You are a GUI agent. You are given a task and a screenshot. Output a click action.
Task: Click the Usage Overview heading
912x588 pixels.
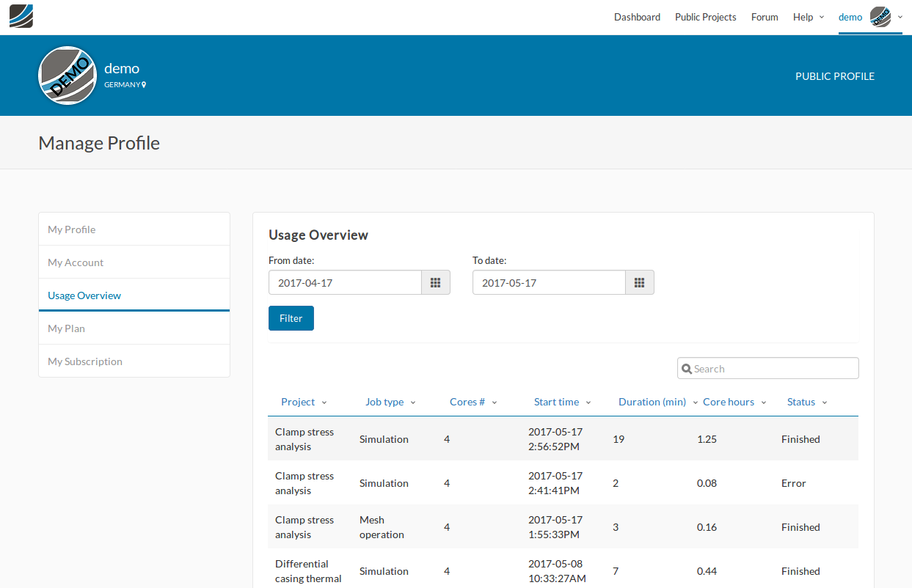[318, 235]
